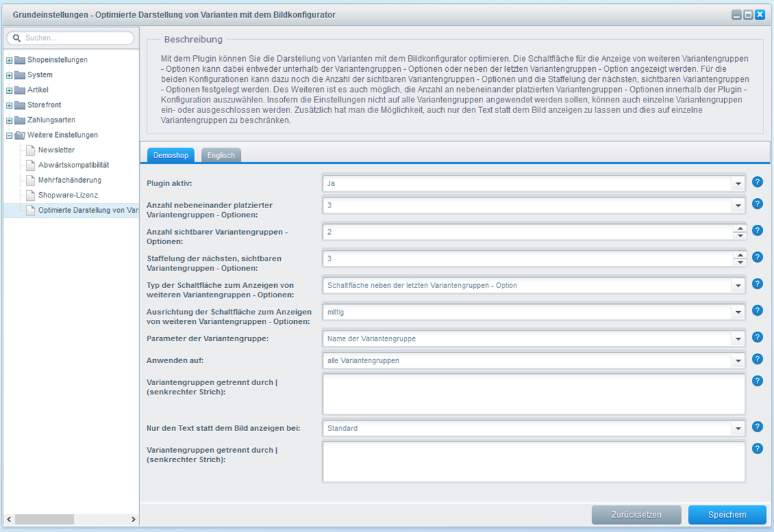Screen dimensions: 774x532
Task: Open Parameter der Variantengruppe dropdown arrow
Action: (738, 338)
